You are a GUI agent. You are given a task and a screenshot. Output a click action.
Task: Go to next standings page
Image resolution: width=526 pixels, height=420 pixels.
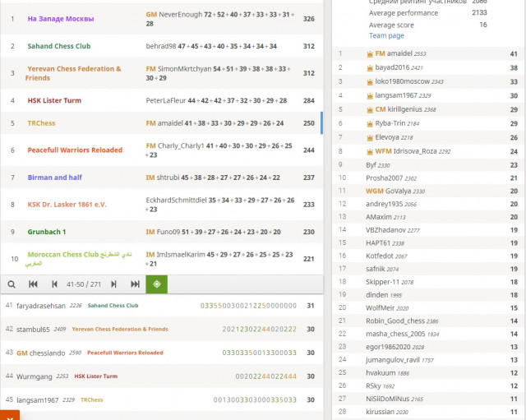(x=113, y=284)
